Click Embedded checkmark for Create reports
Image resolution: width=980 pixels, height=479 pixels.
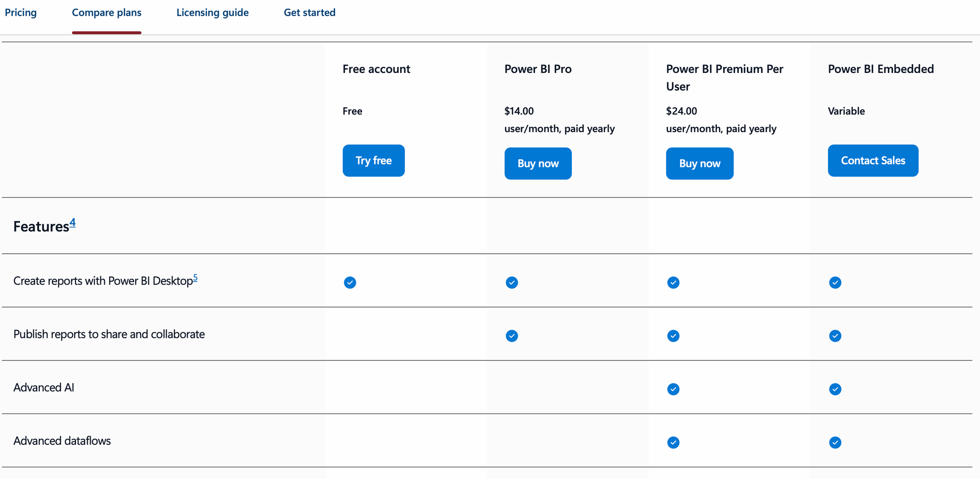[835, 283]
